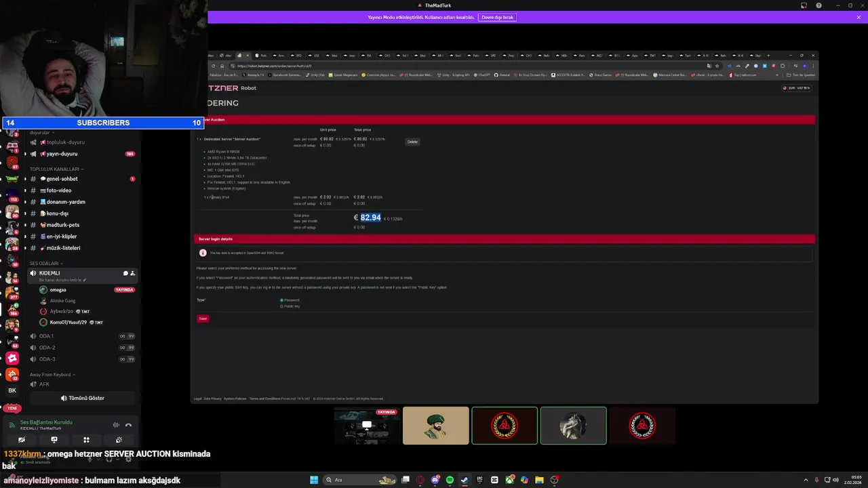Open Xbox app from the taskbar
868x488 pixels.
click(x=509, y=480)
